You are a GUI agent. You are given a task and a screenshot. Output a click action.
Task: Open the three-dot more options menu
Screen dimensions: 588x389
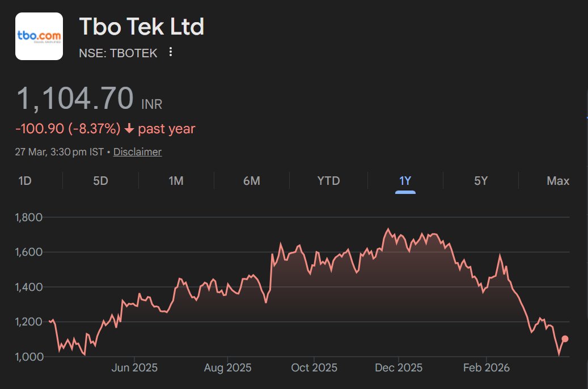click(171, 53)
